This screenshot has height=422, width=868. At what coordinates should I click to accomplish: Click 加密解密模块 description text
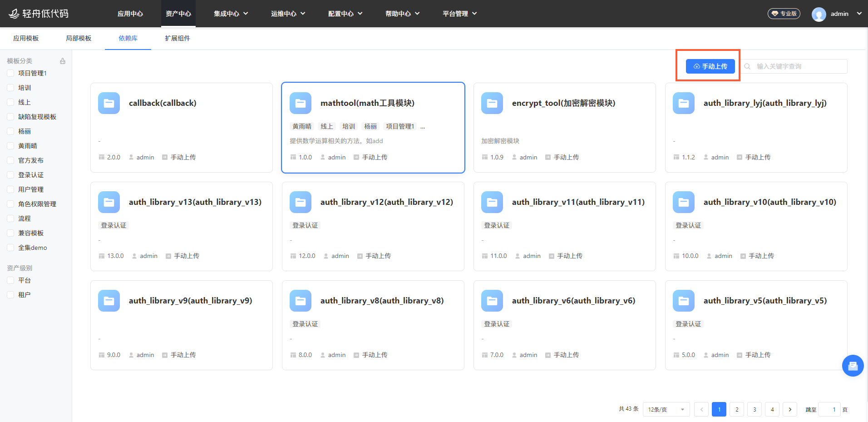coord(500,141)
